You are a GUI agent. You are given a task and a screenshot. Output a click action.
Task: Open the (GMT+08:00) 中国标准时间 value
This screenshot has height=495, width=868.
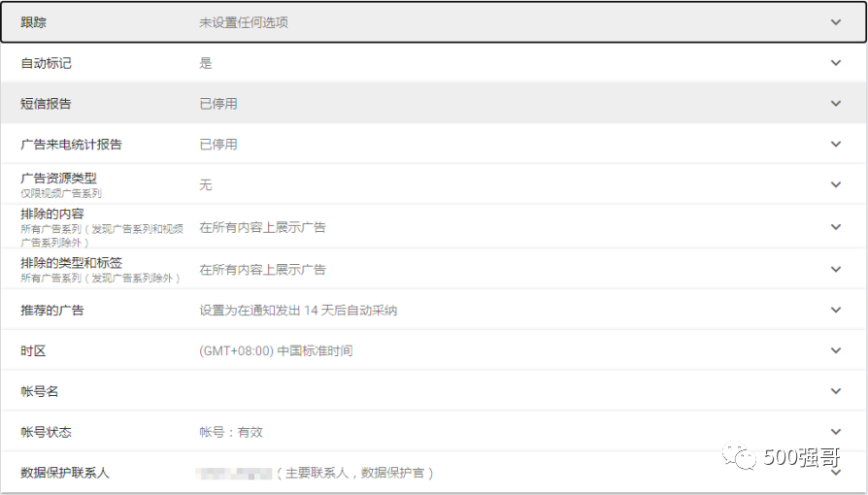(276, 351)
